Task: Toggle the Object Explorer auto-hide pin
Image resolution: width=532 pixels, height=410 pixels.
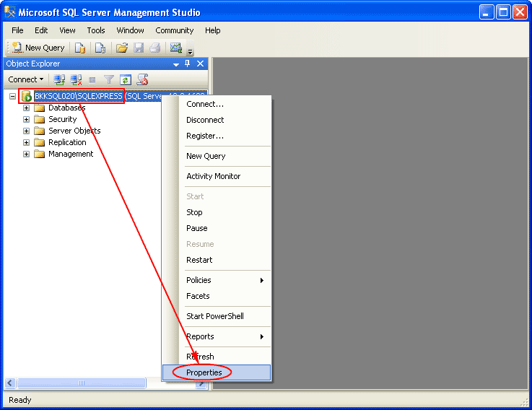Action: tap(187, 64)
